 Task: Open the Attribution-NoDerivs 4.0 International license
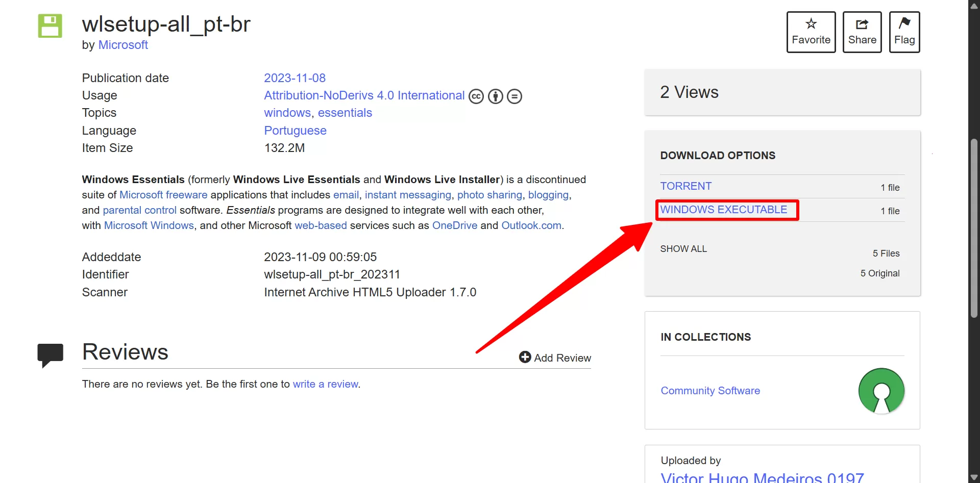click(364, 95)
